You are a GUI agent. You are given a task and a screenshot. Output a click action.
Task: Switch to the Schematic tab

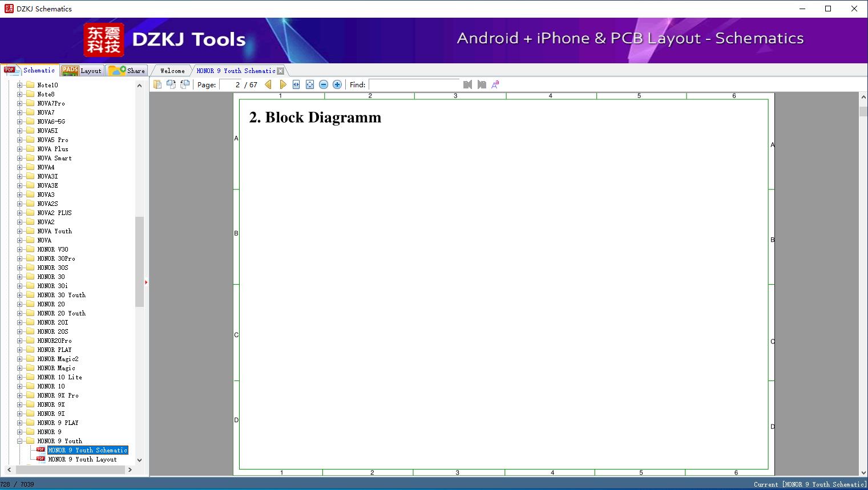[x=30, y=70]
